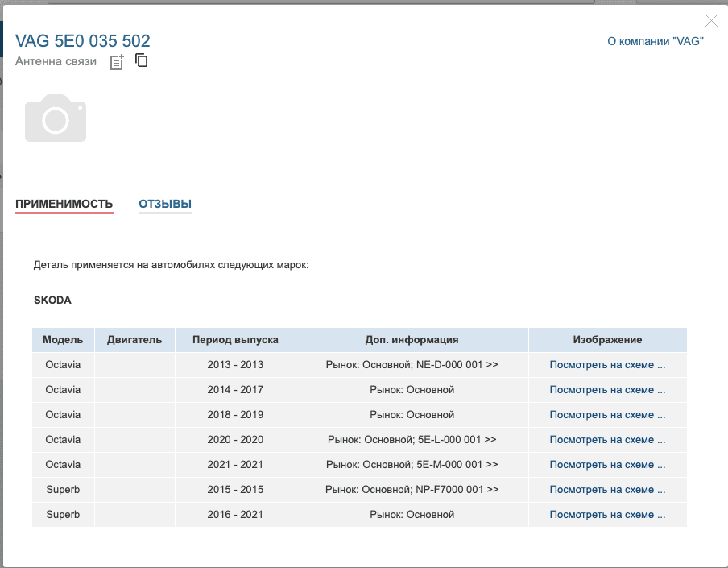This screenshot has width=728, height=568.
Task: View scheme for Superb 2015 - 2015
Action: pos(607,490)
